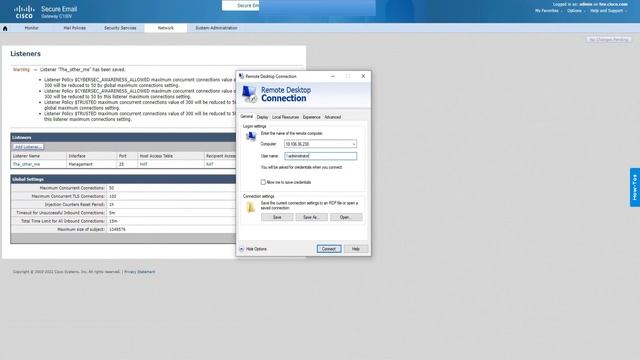Click the Save As button
This screenshot has width=640, height=360.
point(311,218)
